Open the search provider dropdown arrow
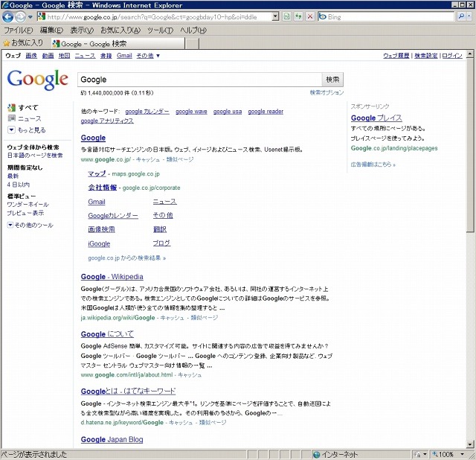Viewport: 476px width, 460px height. tap(469, 16)
